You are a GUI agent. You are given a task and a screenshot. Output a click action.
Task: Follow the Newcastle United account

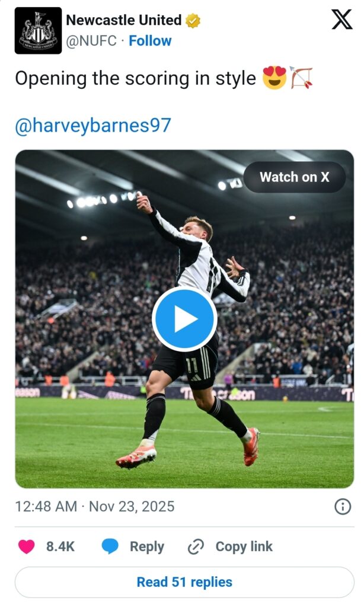point(150,41)
